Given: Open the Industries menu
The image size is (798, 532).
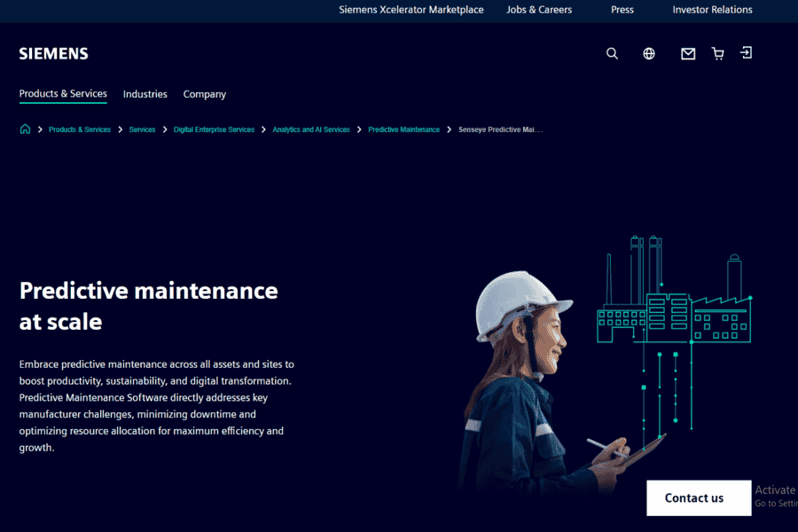Looking at the screenshot, I should pyautogui.click(x=145, y=94).
